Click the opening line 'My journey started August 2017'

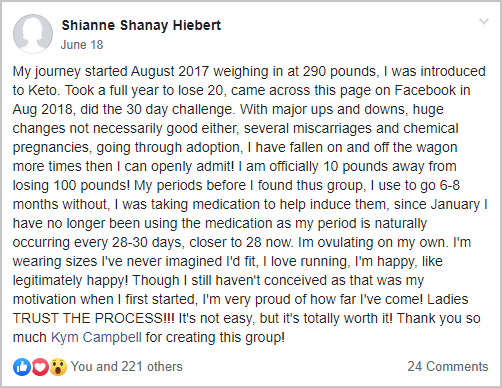pos(111,71)
